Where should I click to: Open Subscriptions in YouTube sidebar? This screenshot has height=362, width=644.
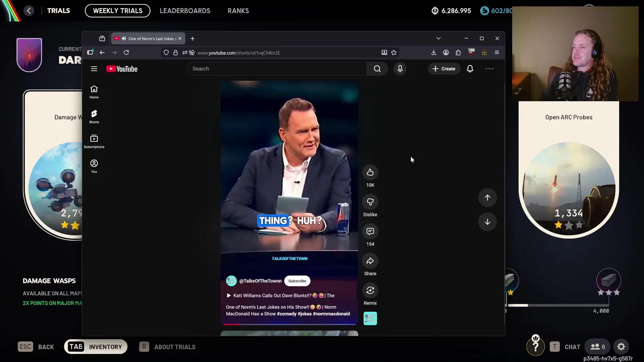tap(94, 141)
